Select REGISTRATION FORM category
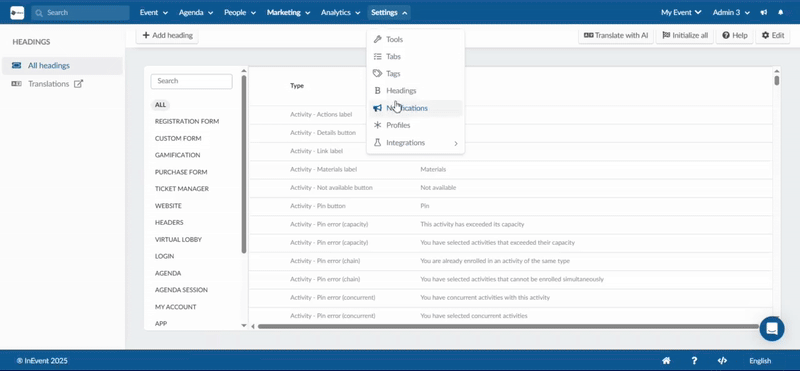Viewport: 800px width, 371px height. pyautogui.click(x=187, y=121)
